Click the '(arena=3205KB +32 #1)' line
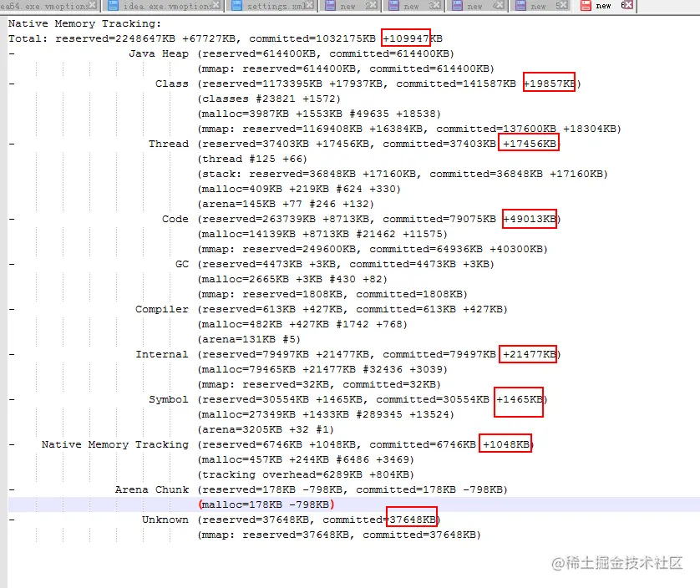The height and width of the screenshot is (588, 700). [266, 429]
